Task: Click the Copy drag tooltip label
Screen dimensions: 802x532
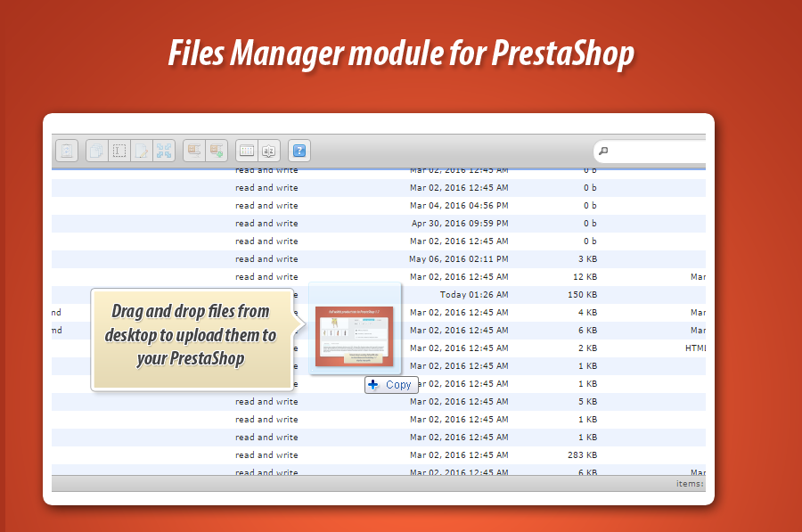Action: [391, 385]
